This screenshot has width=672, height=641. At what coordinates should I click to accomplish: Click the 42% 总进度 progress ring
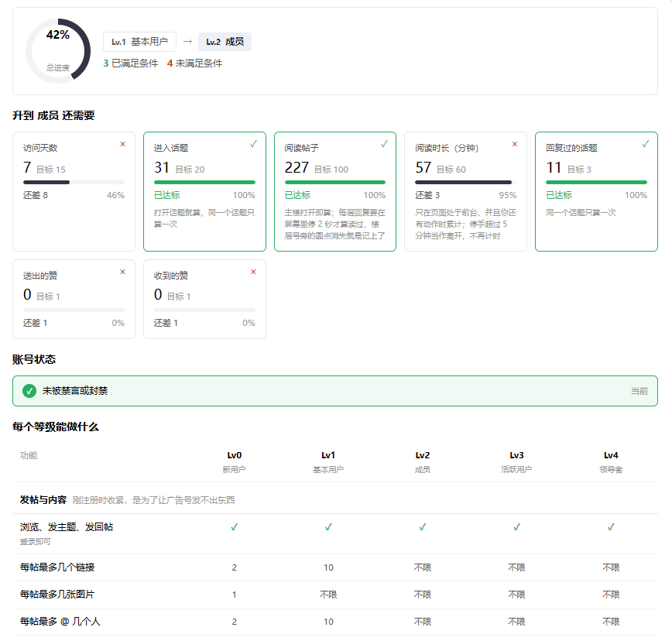58,51
